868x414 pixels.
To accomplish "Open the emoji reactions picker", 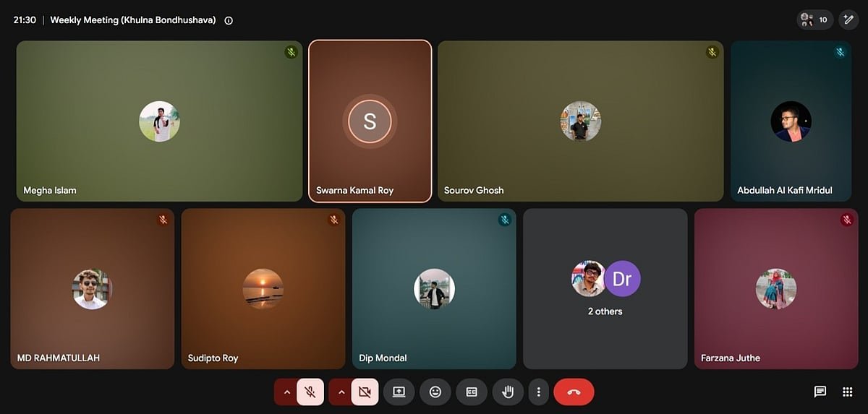I will point(435,392).
